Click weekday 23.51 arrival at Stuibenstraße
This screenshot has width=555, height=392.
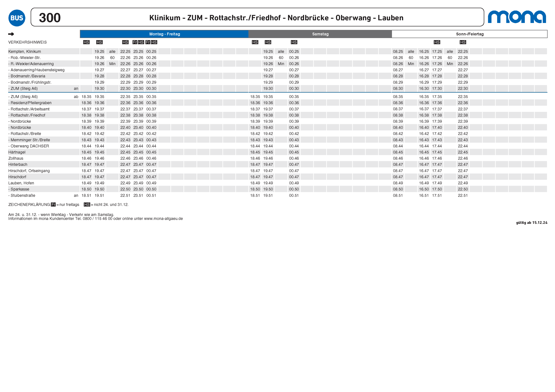(138, 195)
